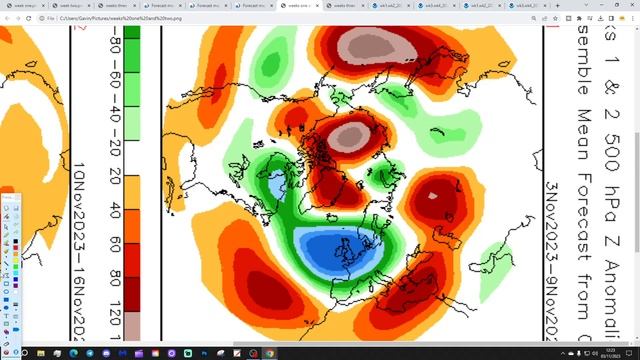
Task: Open the zoom magnifier icon in the address bar
Action: [x=534, y=18]
